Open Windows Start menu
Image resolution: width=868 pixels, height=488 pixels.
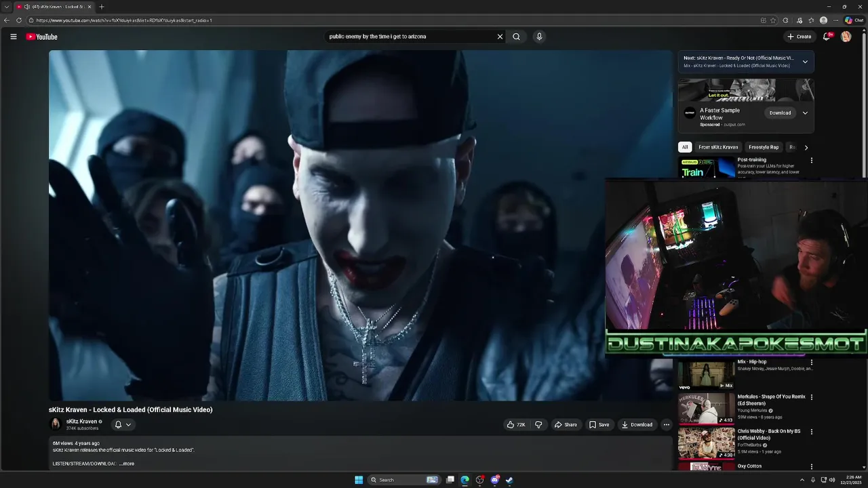pos(359,480)
